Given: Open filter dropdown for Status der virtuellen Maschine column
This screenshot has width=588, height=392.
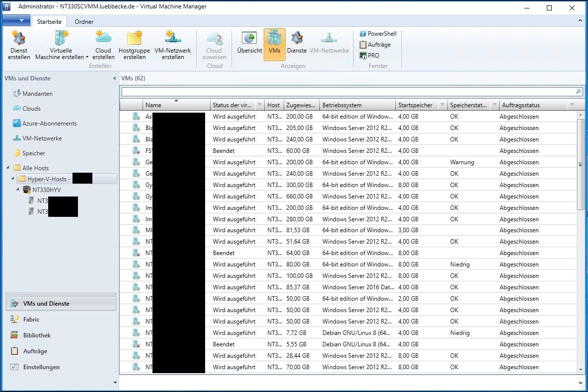Looking at the screenshot, I should 259,105.
